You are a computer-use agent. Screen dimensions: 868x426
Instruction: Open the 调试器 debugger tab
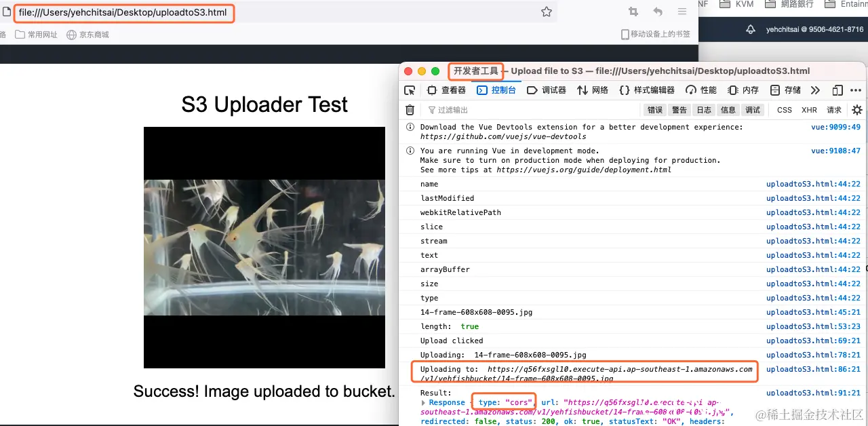[x=547, y=90]
